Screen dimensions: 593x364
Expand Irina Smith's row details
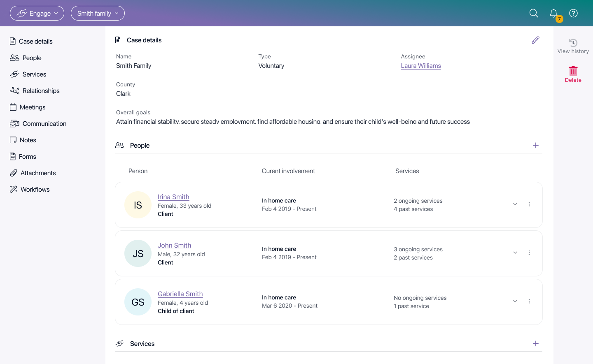point(515,204)
